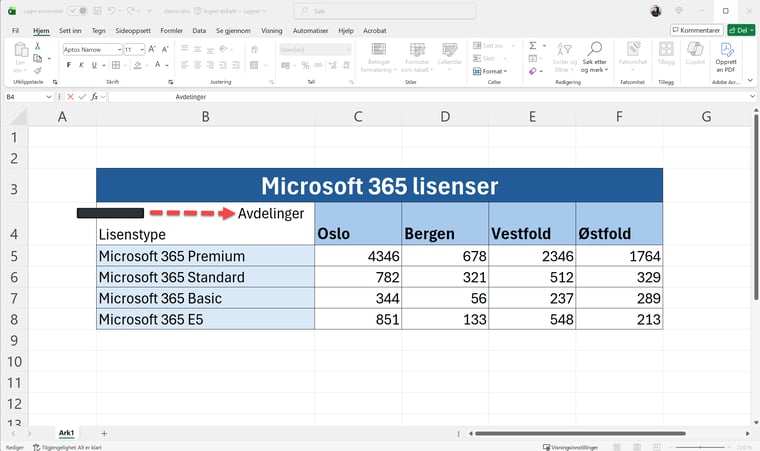This screenshot has width=760, height=451.
Task: Toggle underline (U) formatting
Action: 94,65
